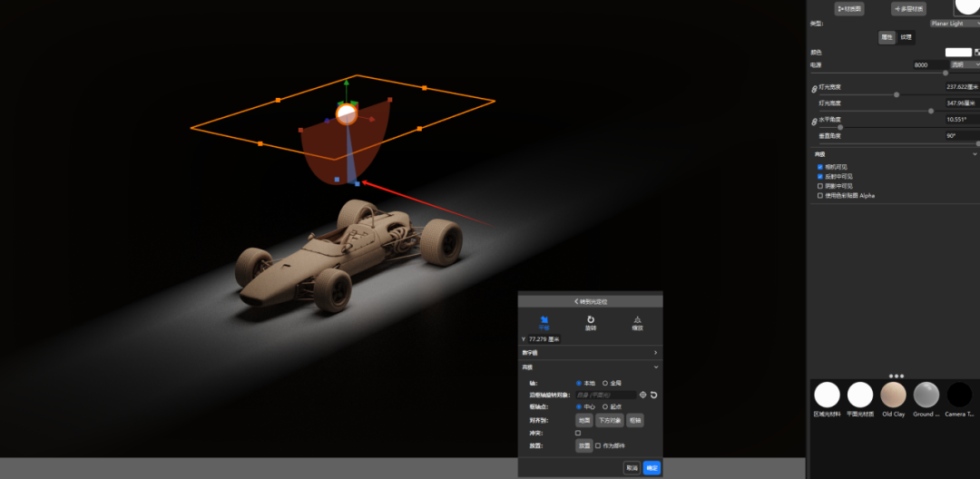Image resolution: width=980 pixels, height=479 pixels.
Task: Click the 确定 confirm button
Action: tap(652, 468)
